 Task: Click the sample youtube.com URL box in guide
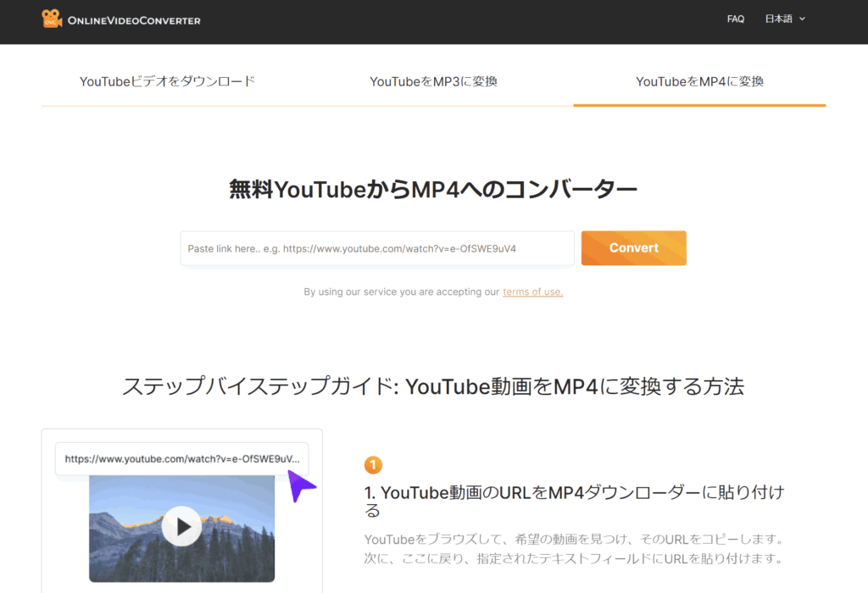tap(181, 458)
